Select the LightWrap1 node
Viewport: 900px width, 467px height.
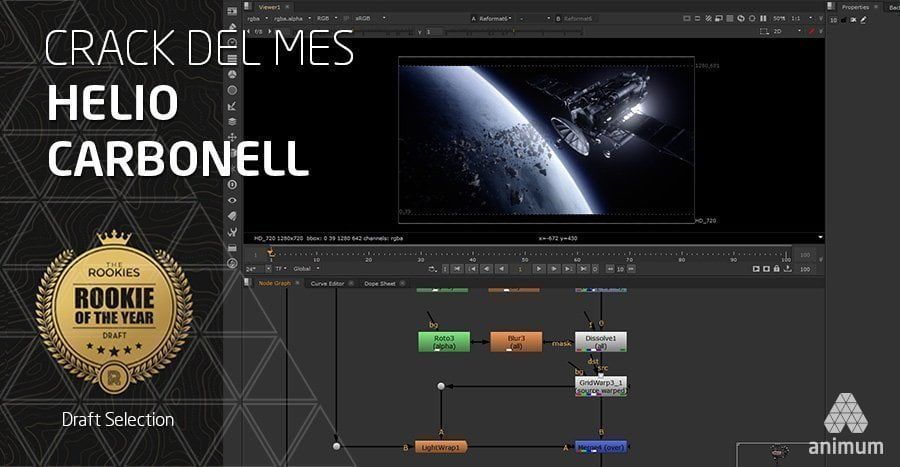440,447
